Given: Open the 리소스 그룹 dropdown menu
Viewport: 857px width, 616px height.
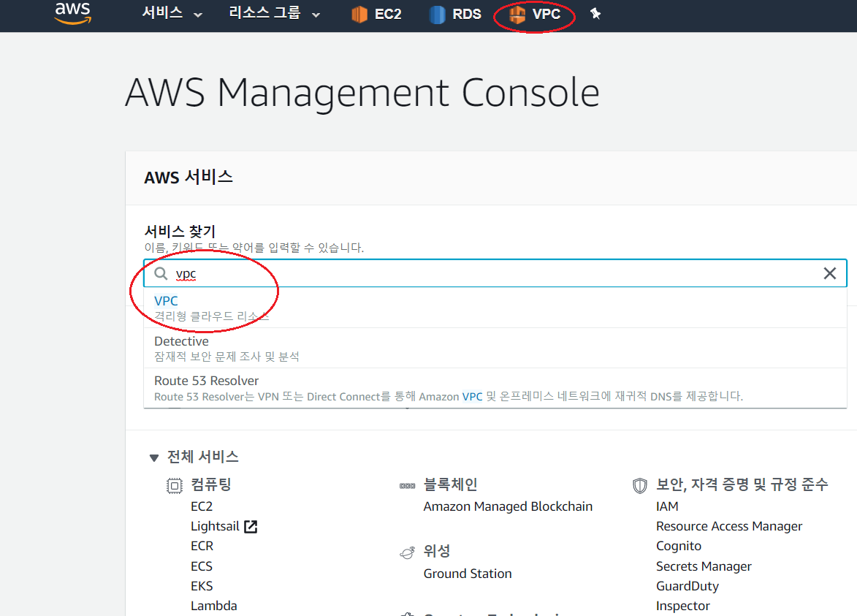Looking at the screenshot, I should click(x=275, y=13).
